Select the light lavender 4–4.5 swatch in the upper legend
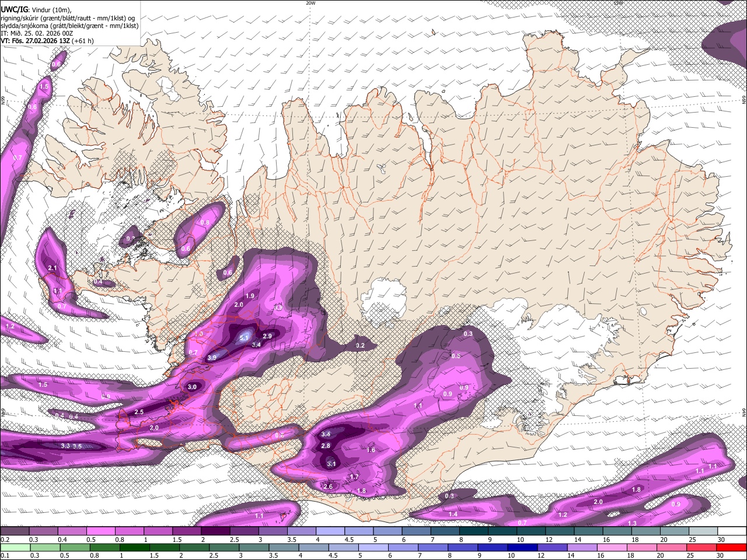The width and height of the screenshot is (747, 560). [x=330, y=531]
